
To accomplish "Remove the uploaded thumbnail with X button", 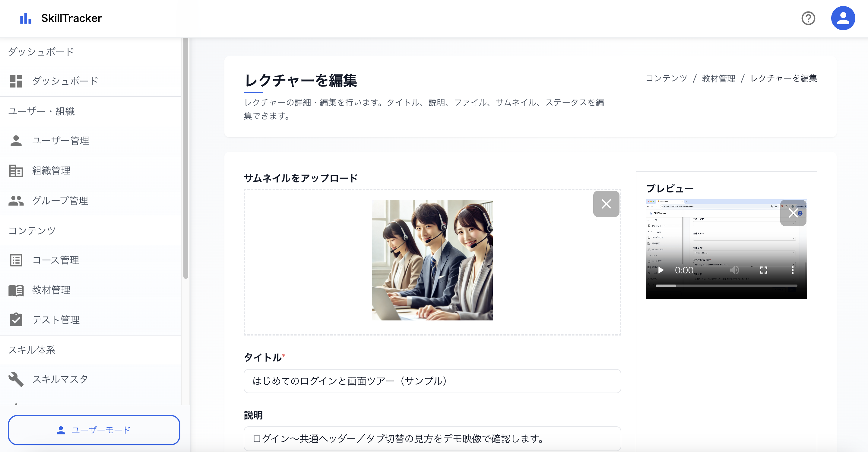I will point(606,204).
